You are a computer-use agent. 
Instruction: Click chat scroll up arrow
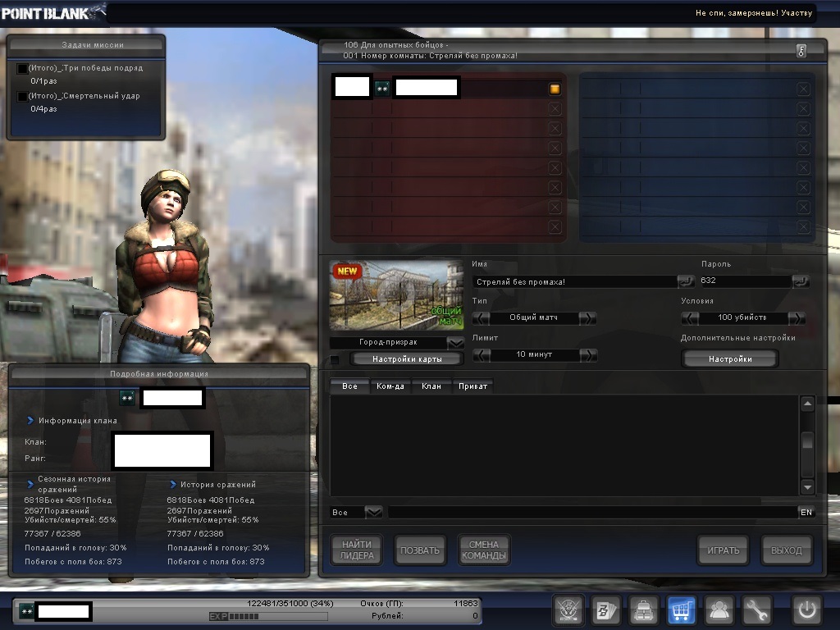point(807,404)
